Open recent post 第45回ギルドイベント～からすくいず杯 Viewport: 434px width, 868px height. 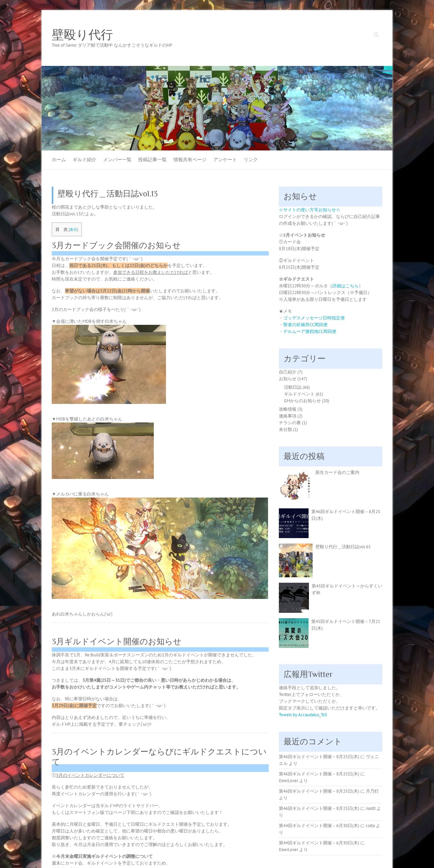pos(347,589)
